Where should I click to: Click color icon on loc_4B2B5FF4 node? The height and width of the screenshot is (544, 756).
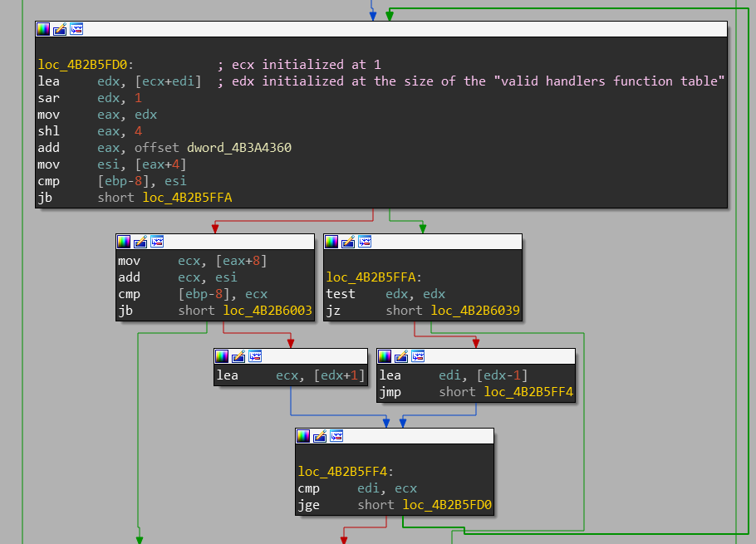(x=303, y=436)
